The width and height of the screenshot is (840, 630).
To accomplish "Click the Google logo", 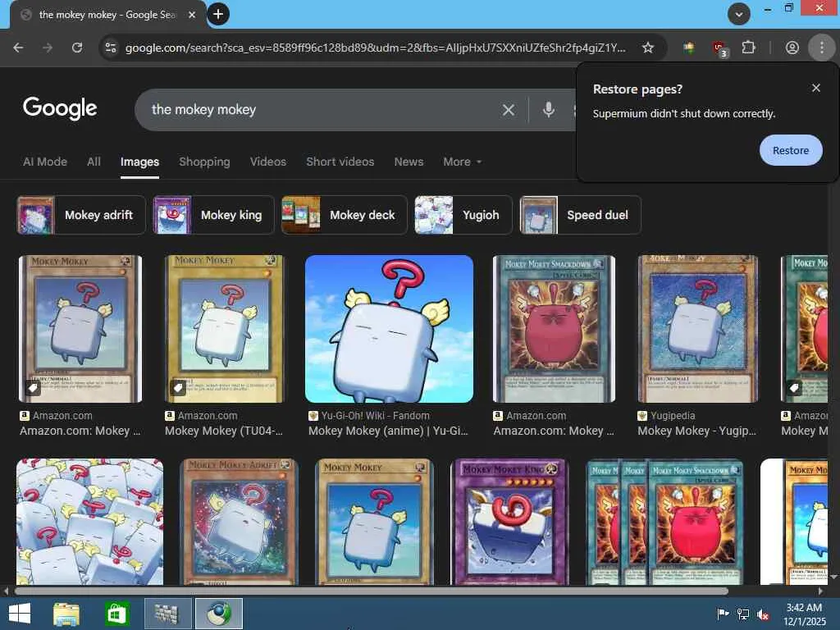I will pyautogui.click(x=59, y=108).
